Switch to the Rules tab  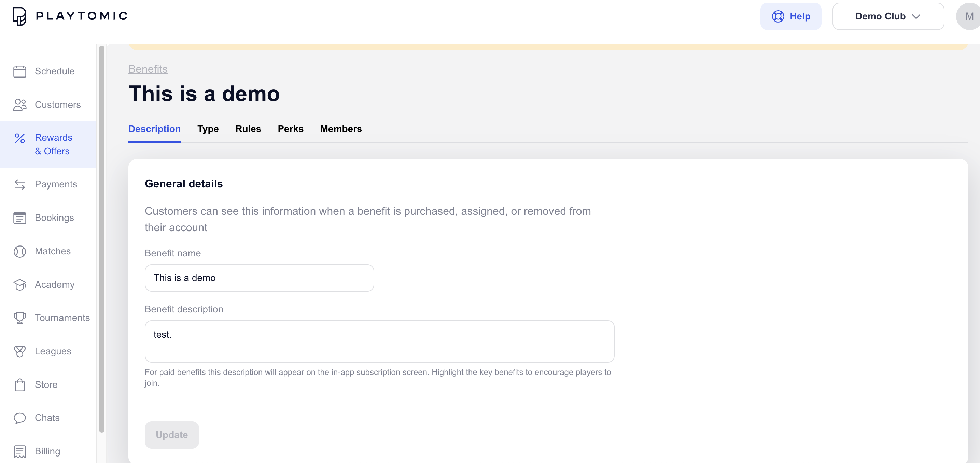click(248, 129)
